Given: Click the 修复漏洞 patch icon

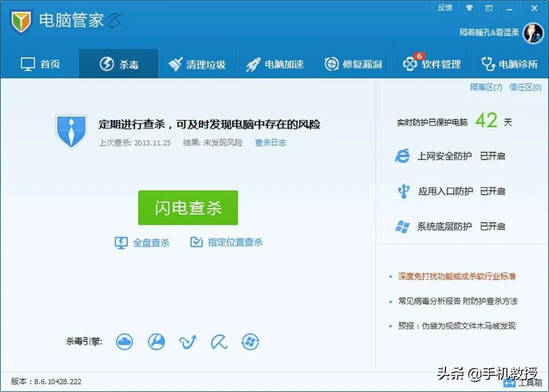Looking at the screenshot, I should (331, 64).
